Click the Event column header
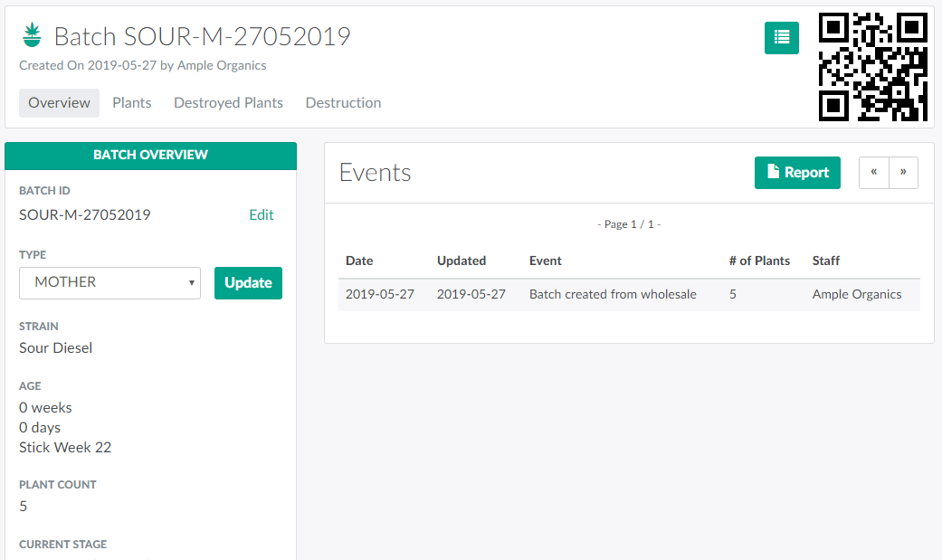The height and width of the screenshot is (560, 942). point(546,261)
